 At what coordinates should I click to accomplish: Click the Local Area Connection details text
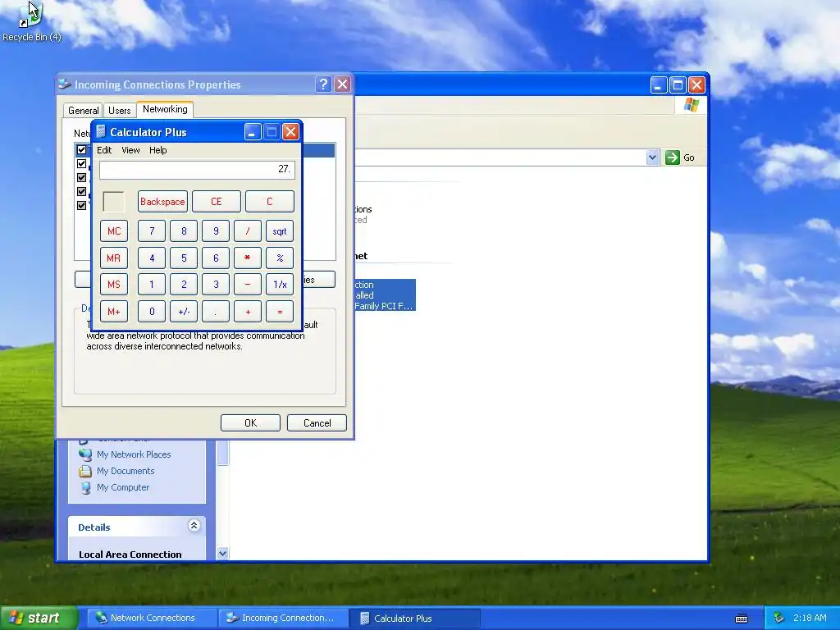130,554
